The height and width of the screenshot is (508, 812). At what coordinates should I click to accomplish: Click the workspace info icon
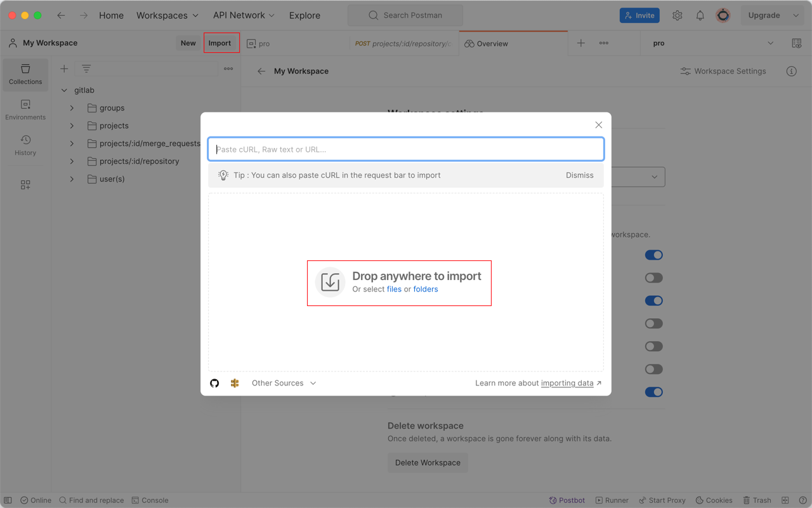click(792, 71)
